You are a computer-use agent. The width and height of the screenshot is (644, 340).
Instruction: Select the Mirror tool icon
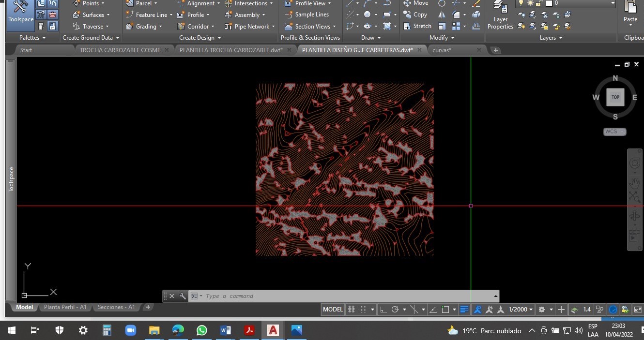point(442,15)
